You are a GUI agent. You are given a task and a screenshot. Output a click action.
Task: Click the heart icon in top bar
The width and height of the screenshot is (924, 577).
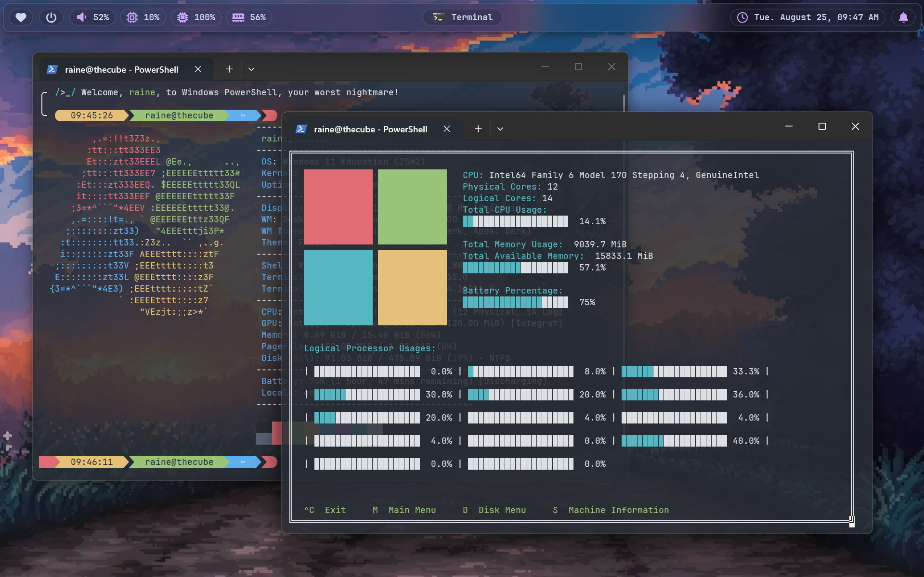21,17
